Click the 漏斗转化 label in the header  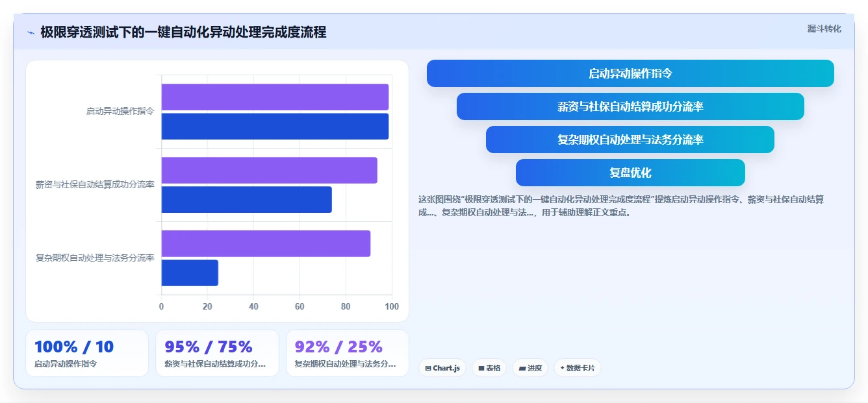824,29
